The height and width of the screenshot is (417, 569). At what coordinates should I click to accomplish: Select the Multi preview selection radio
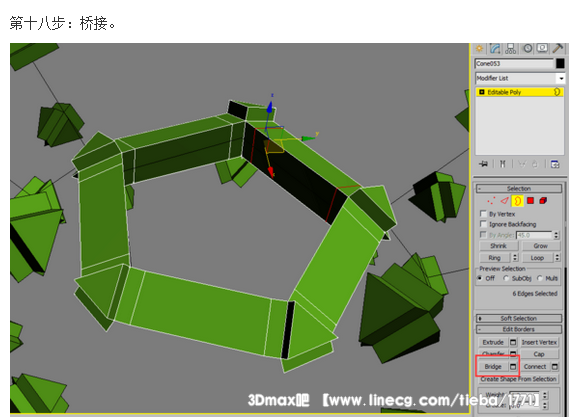pyautogui.click(x=540, y=278)
